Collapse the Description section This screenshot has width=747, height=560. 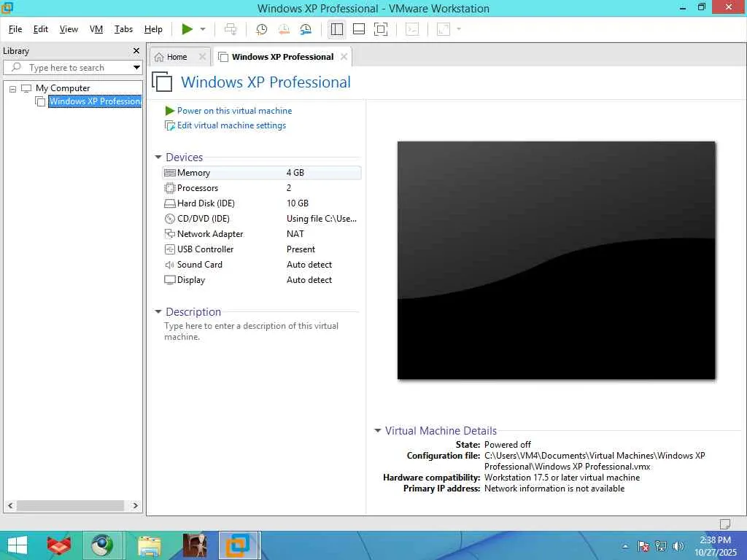coord(158,312)
